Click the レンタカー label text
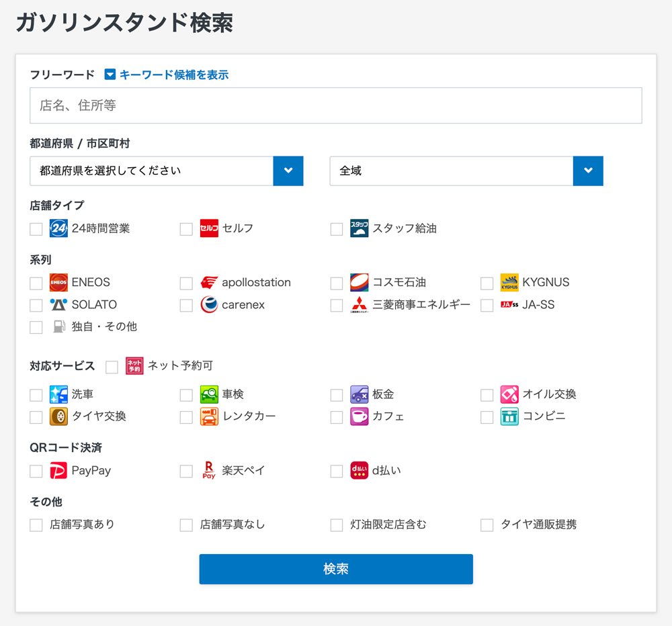This screenshot has height=626, width=672. tap(249, 416)
